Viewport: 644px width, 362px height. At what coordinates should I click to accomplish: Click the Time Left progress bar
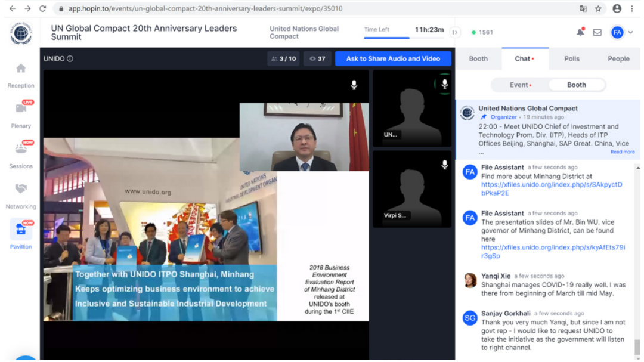(x=404, y=38)
